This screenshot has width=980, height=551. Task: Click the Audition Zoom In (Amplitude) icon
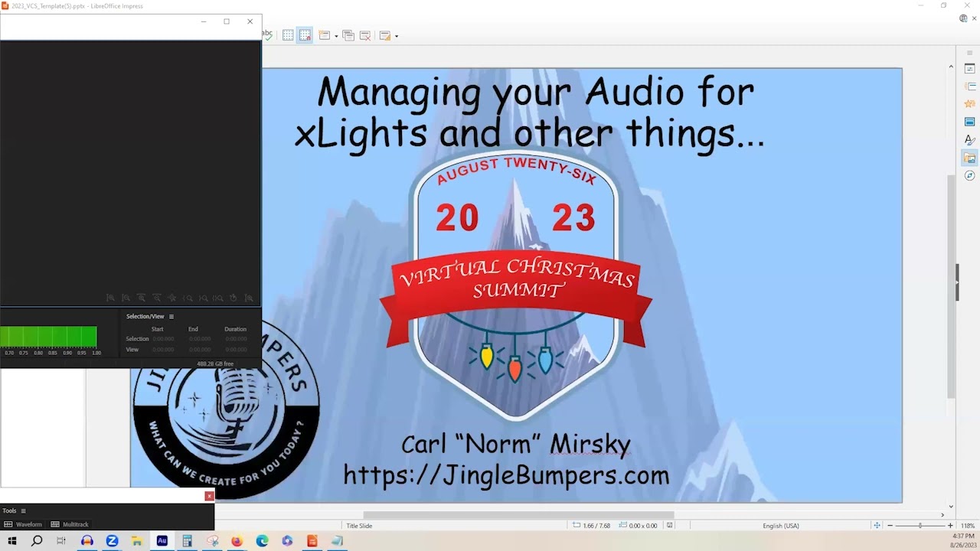point(110,298)
